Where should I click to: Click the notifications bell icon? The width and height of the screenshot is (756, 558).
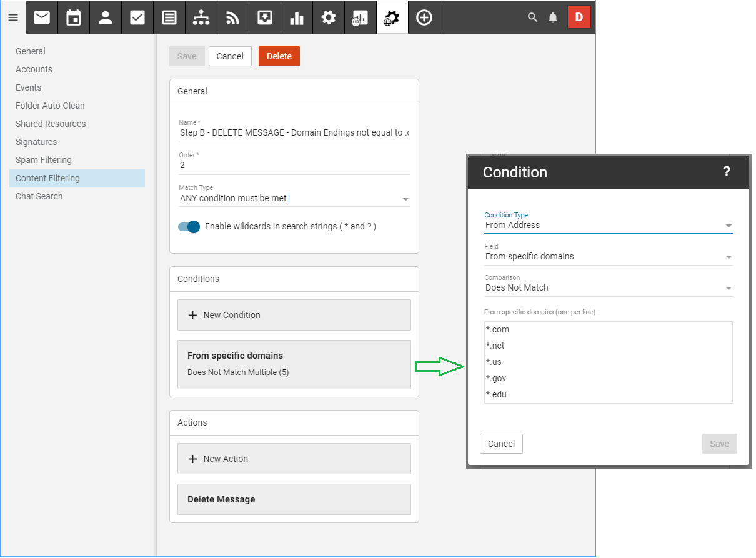click(553, 17)
